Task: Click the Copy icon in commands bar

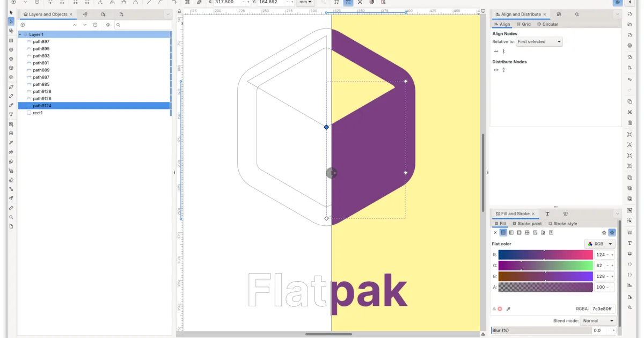Action: [x=630, y=101]
